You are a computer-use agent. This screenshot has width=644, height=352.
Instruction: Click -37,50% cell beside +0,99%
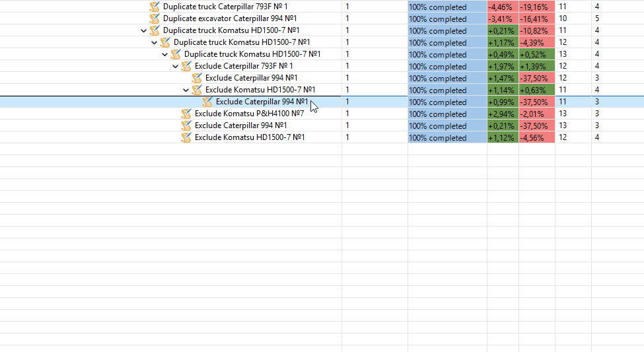(x=537, y=102)
